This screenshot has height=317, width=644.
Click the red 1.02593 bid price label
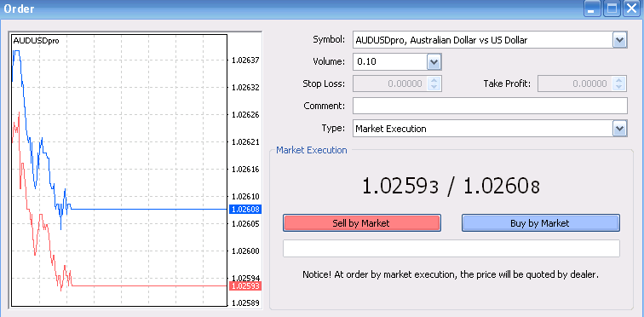[x=245, y=285]
